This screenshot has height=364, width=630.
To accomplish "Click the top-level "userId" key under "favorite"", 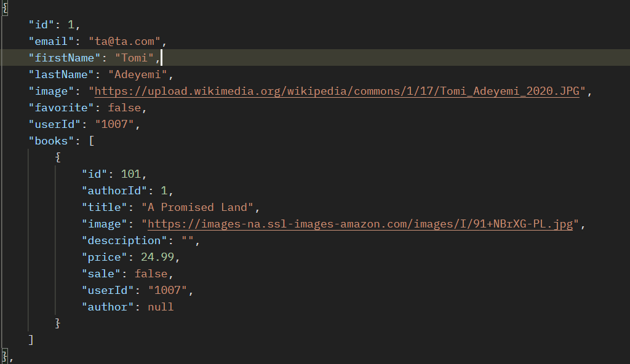I will (54, 124).
